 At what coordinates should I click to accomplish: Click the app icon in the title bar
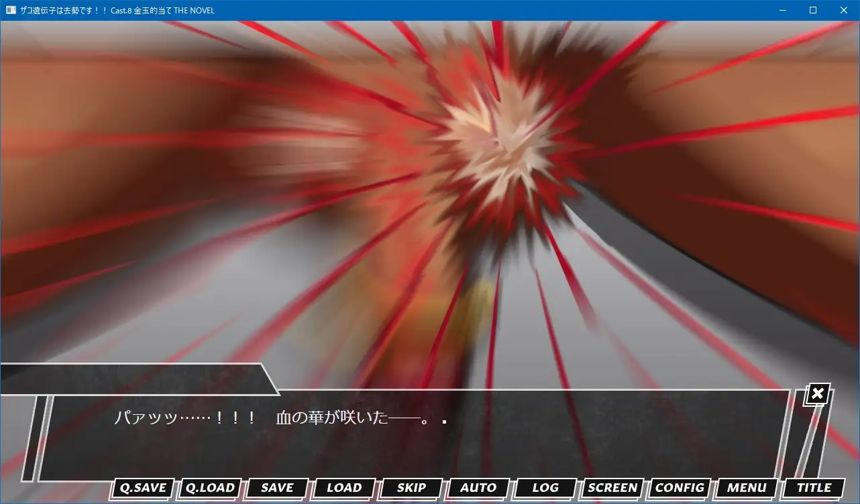coord(11,10)
